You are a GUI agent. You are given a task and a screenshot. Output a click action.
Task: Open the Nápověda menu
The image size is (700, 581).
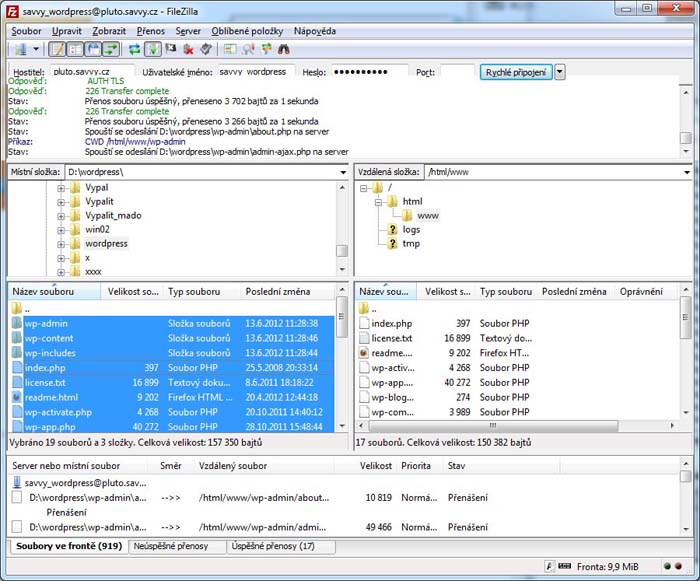[x=315, y=31]
